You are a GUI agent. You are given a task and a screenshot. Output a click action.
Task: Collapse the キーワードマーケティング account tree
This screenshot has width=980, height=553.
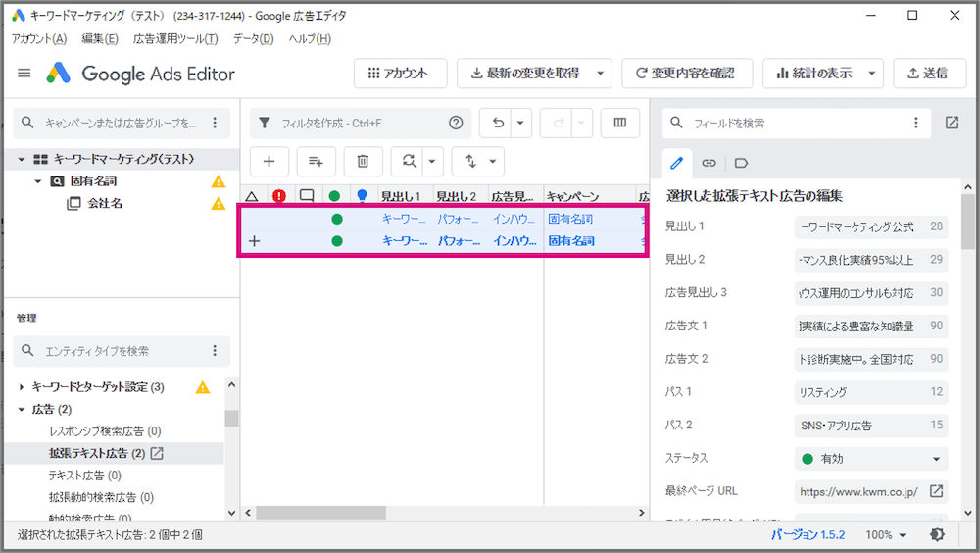[22, 160]
